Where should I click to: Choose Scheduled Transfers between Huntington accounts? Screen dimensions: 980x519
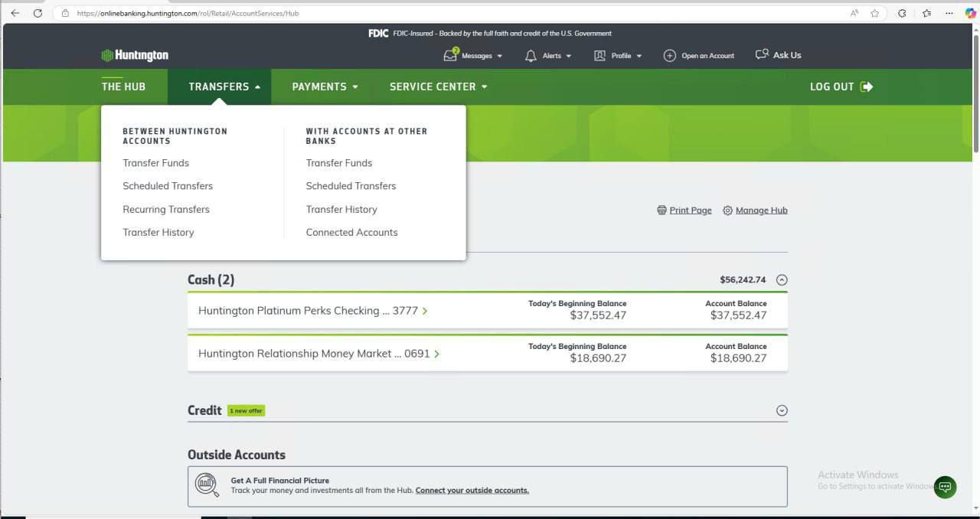[168, 186]
